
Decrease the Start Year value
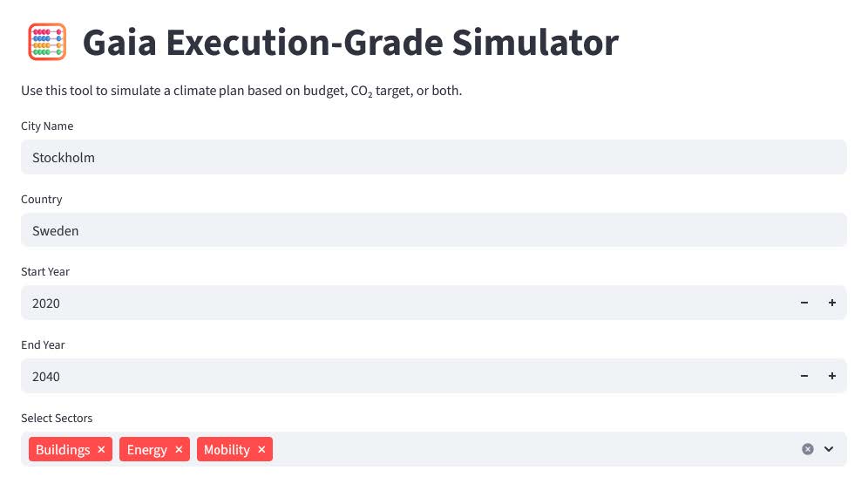804,303
